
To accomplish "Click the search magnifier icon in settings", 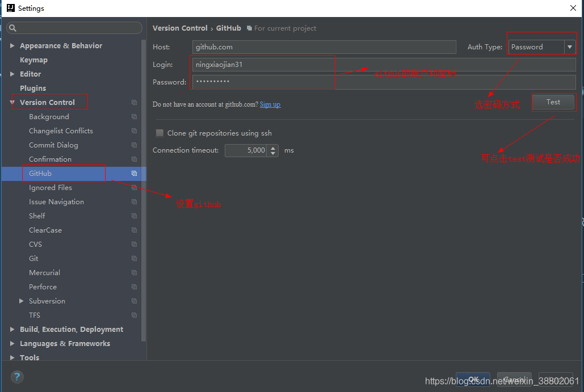I will (x=12, y=28).
